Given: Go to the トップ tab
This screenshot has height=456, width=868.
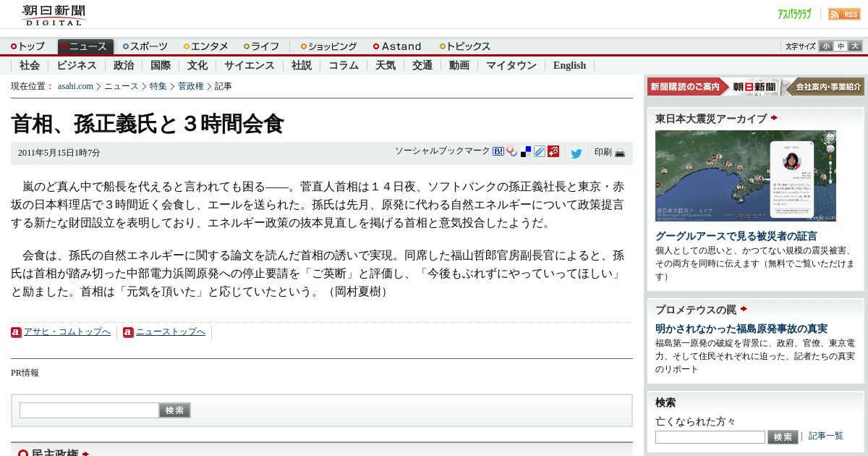Looking at the screenshot, I should 27,46.
